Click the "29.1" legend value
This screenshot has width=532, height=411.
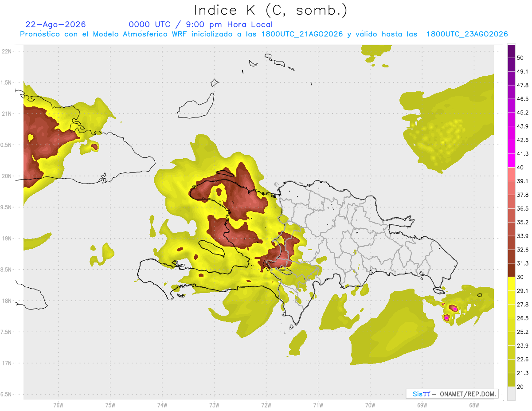pos(523,291)
